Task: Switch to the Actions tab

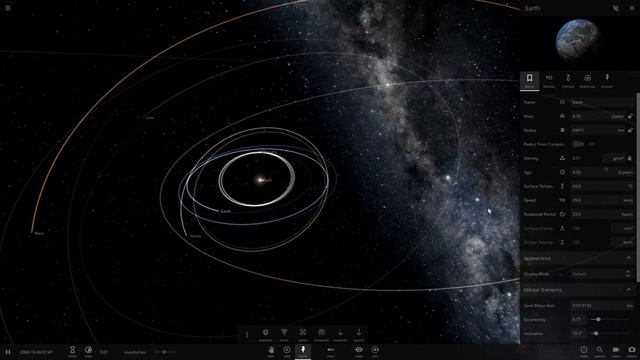Action: point(607,81)
